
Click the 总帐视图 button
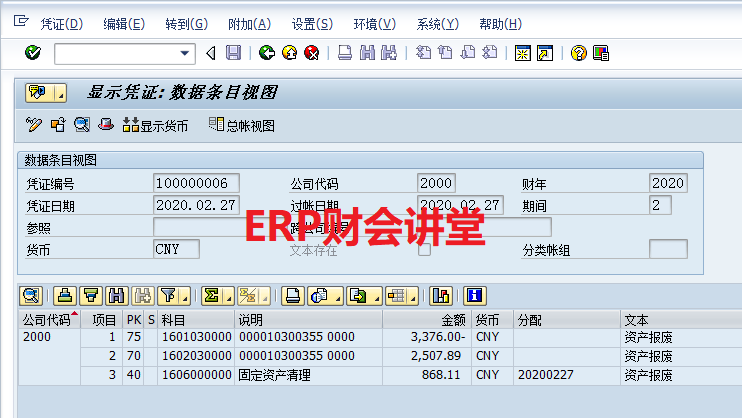[x=241, y=125]
